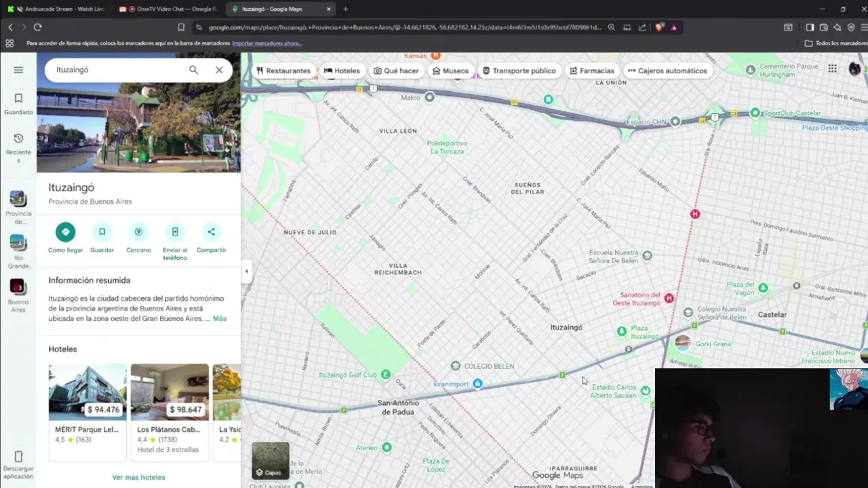Open the Google apps grid
Viewport: 868px width, 488px height.
(832, 68)
